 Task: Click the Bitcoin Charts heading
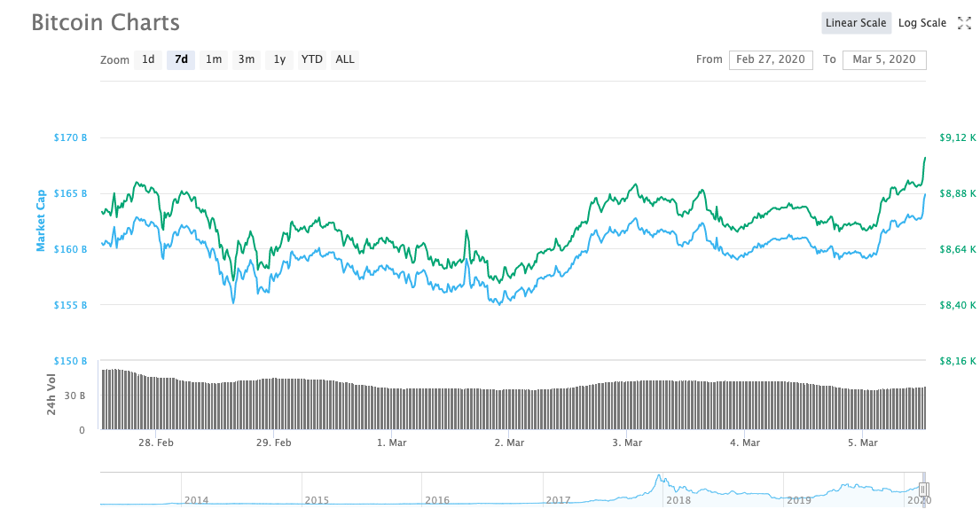coord(106,22)
